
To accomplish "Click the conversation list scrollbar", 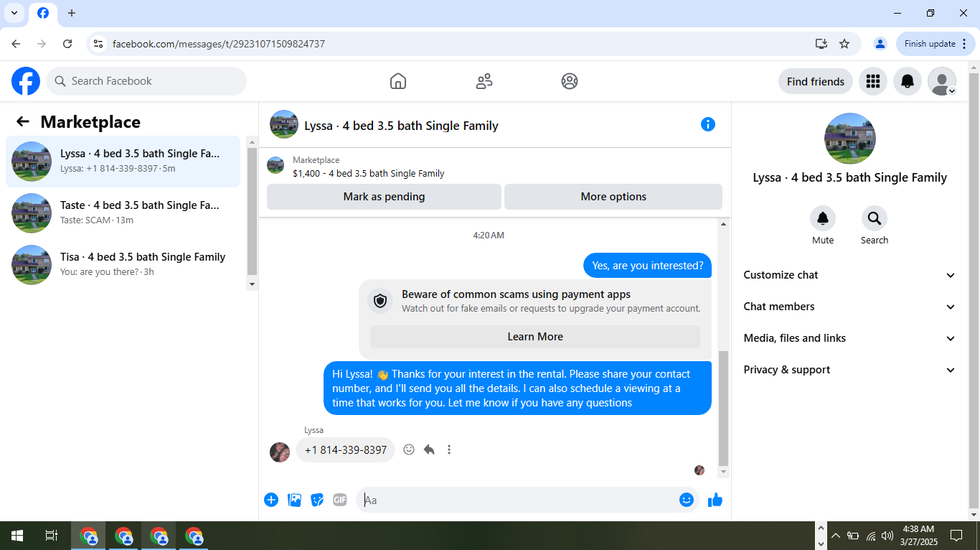I will point(252,211).
